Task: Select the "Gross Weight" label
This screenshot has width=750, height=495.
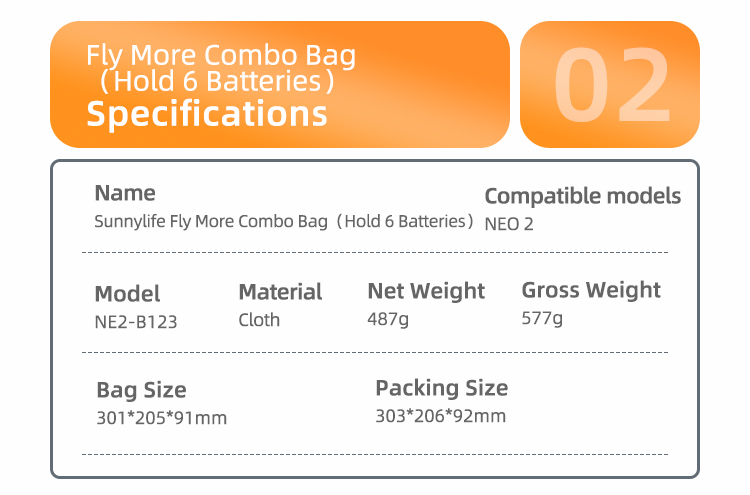Action: pyautogui.click(x=591, y=290)
